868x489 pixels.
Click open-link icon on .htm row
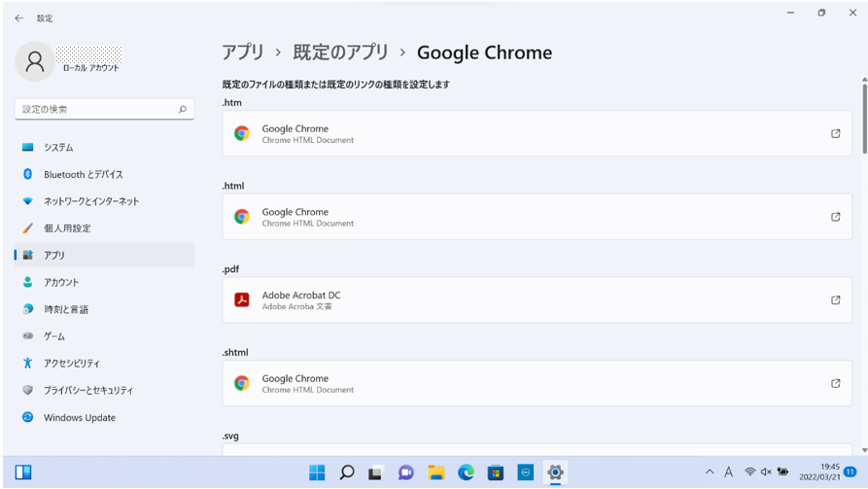835,133
